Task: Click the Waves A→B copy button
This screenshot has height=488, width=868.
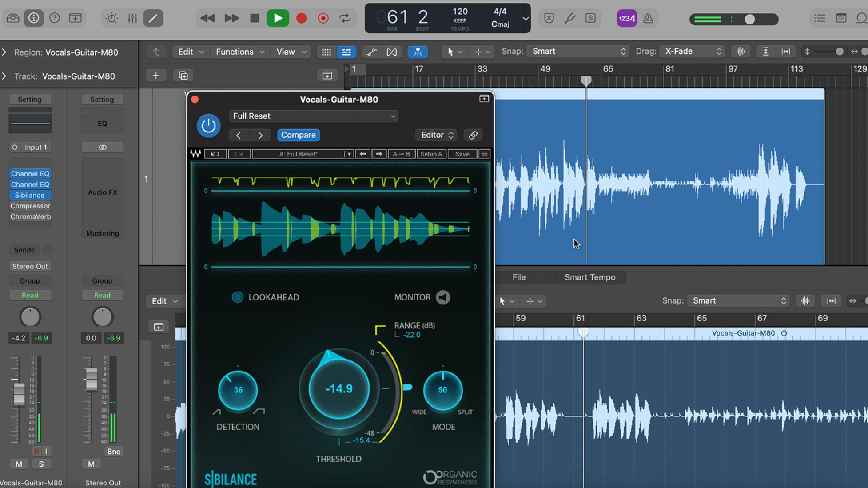Action: pos(401,154)
